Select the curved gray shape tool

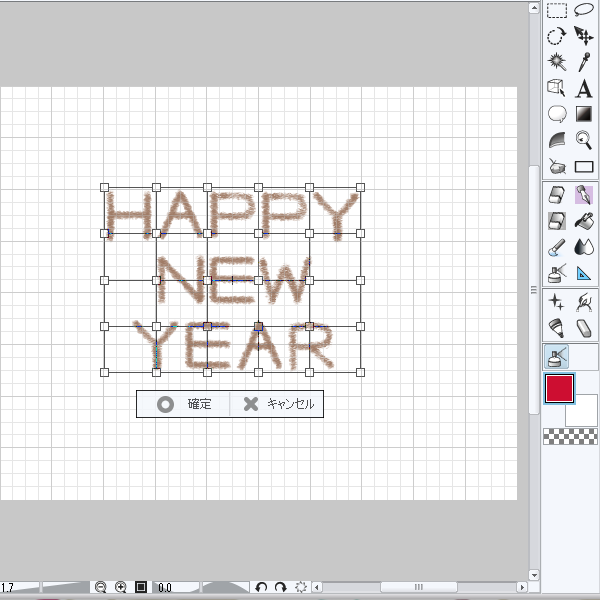[557, 140]
